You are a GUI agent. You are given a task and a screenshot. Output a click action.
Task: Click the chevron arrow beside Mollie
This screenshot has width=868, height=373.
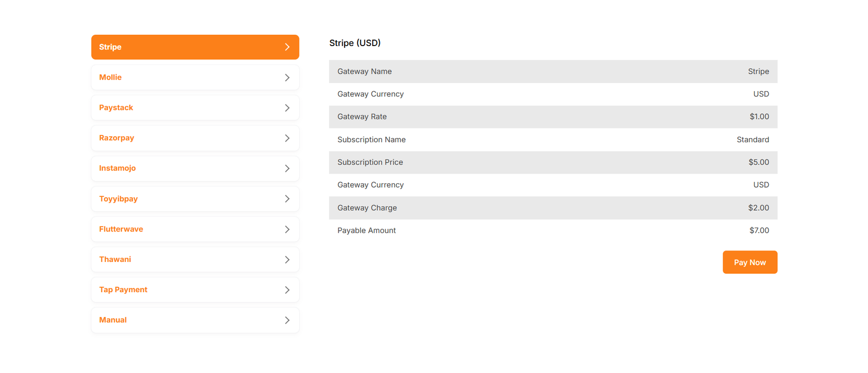tap(287, 78)
